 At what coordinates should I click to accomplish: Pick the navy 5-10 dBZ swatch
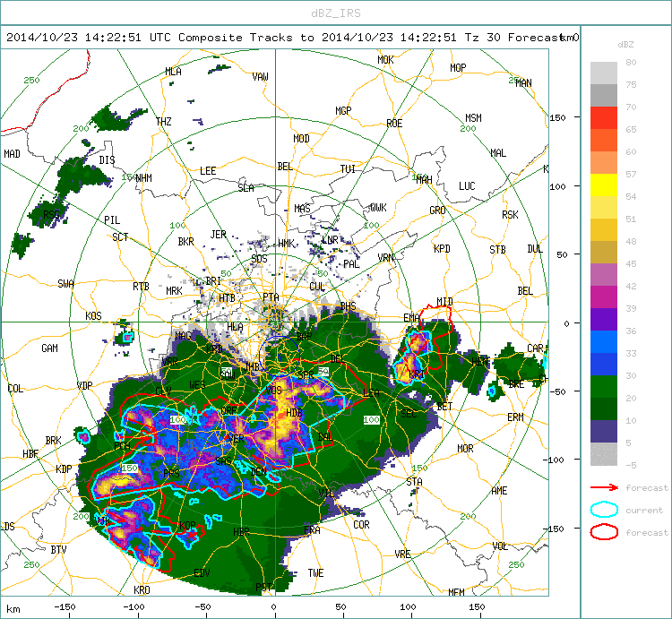coord(604,432)
